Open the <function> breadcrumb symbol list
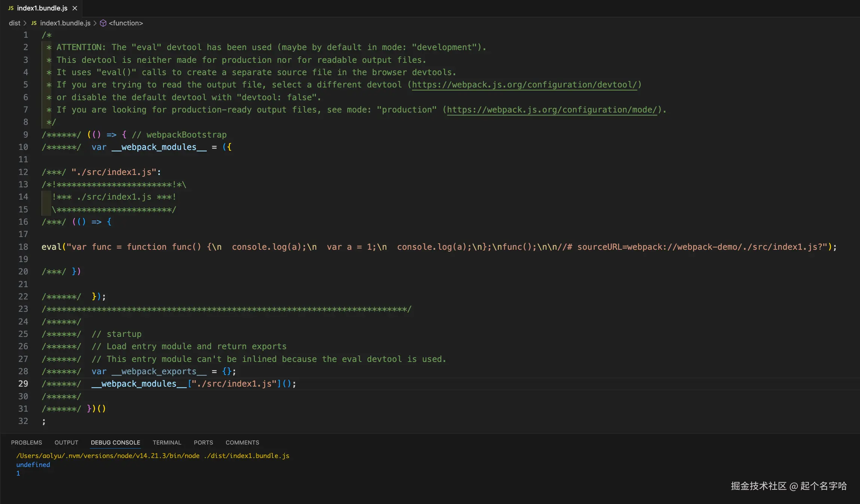 [126, 23]
